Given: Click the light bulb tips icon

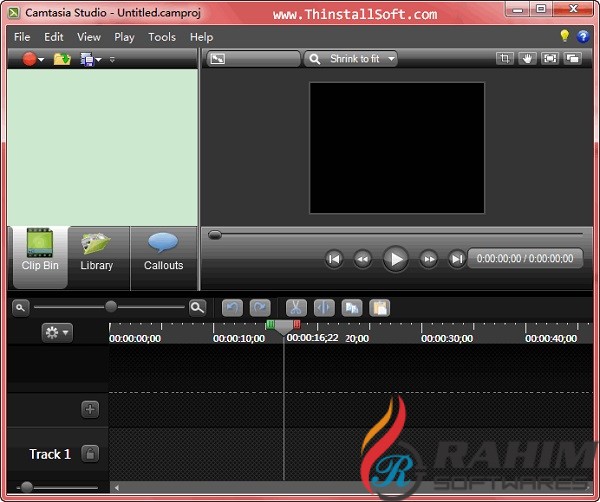Looking at the screenshot, I should tap(564, 36).
